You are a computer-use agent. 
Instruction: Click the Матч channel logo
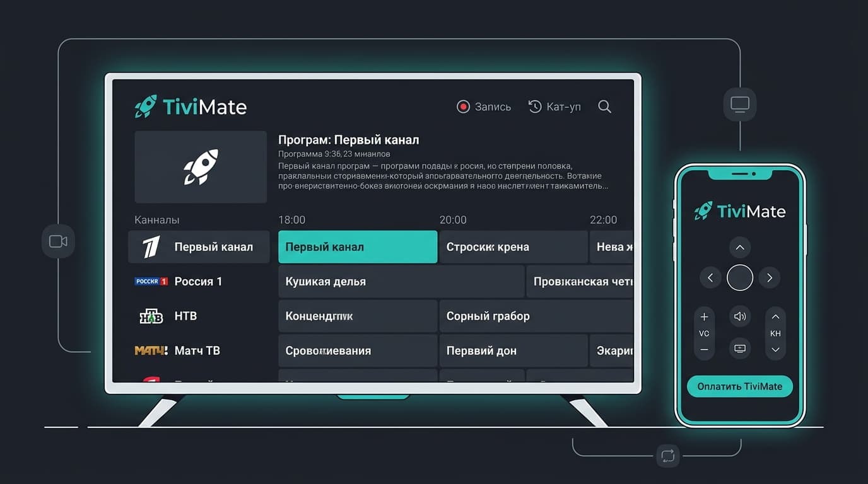coord(151,350)
